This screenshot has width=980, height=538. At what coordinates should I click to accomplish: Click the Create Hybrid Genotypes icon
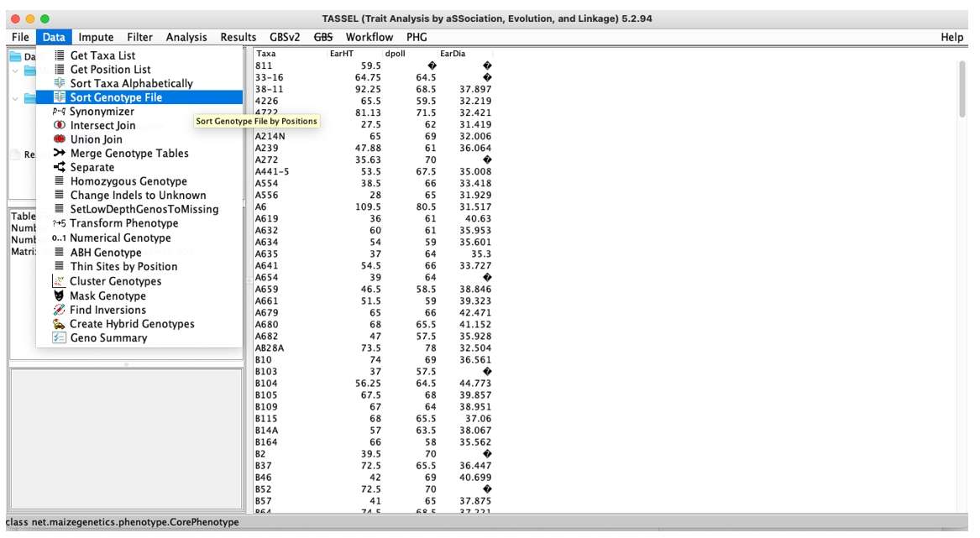[x=59, y=324]
